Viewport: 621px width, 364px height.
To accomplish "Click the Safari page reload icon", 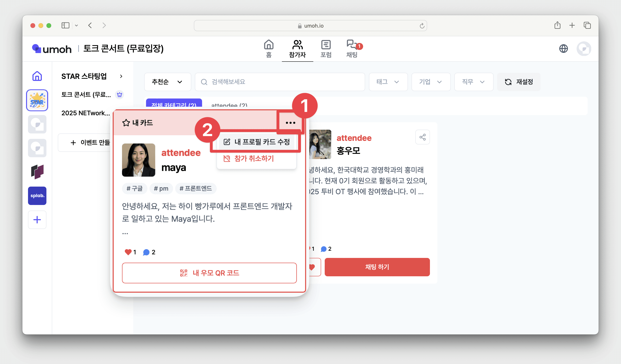I will [422, 26].
